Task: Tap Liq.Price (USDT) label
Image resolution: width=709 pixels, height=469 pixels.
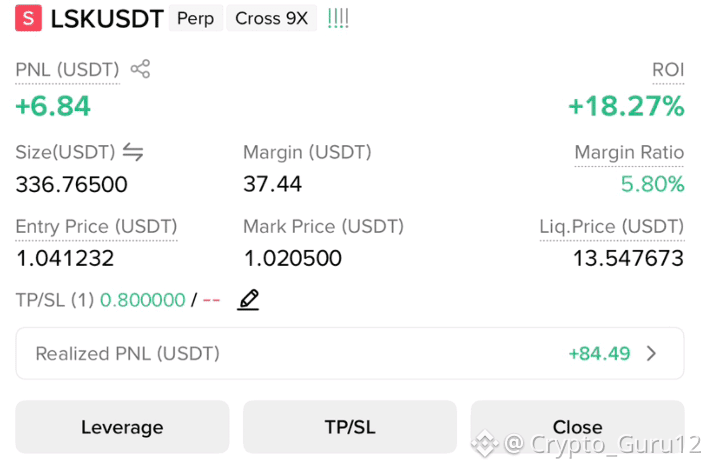Action: [x=612, y=227]
